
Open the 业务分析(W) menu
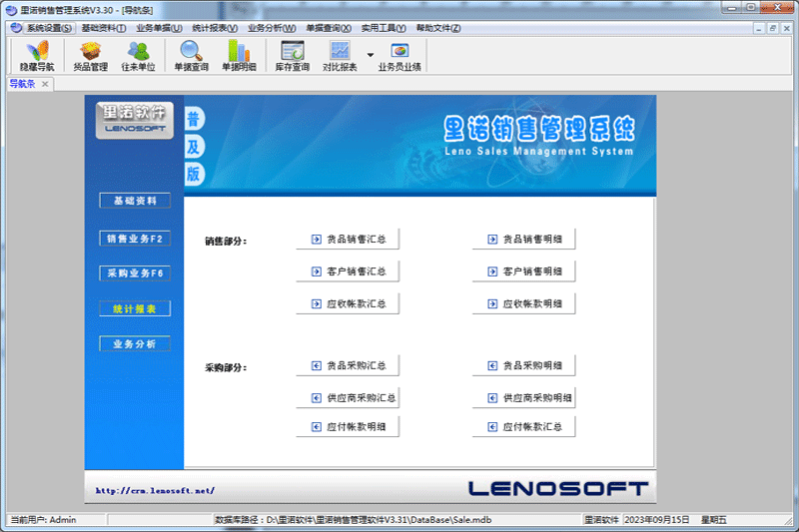tap(272, 28)
